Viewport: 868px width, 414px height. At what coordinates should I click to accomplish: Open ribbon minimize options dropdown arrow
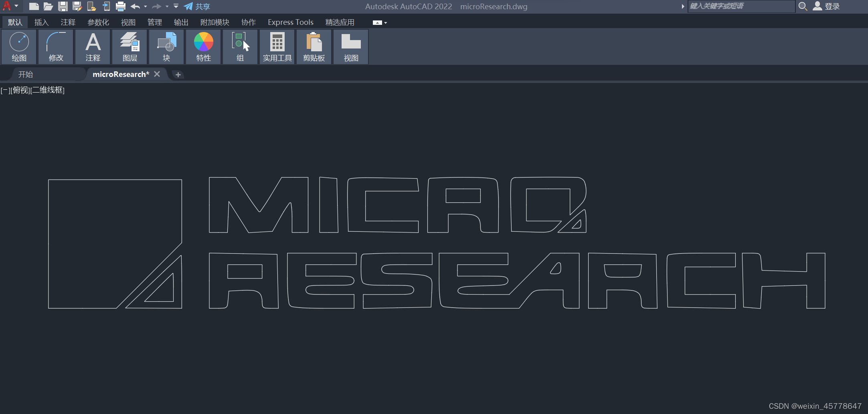click(x=386, y=23)
